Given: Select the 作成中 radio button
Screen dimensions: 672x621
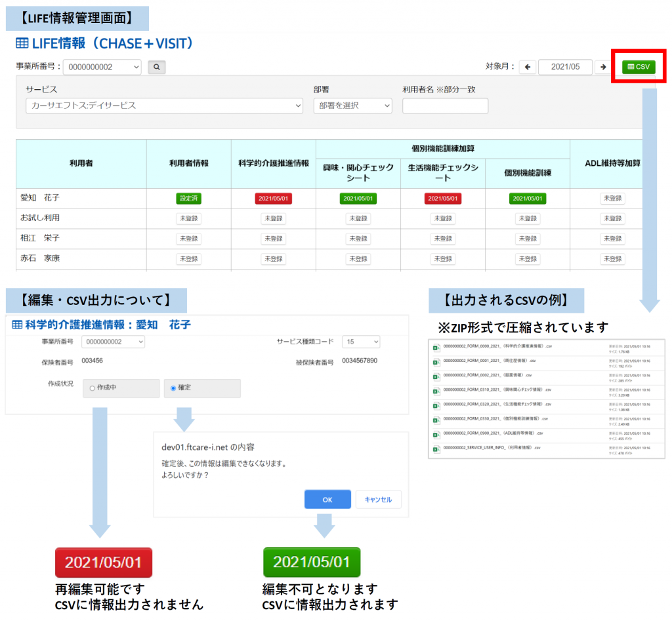Looking at the screenshot, I should [x=92, y=388].
